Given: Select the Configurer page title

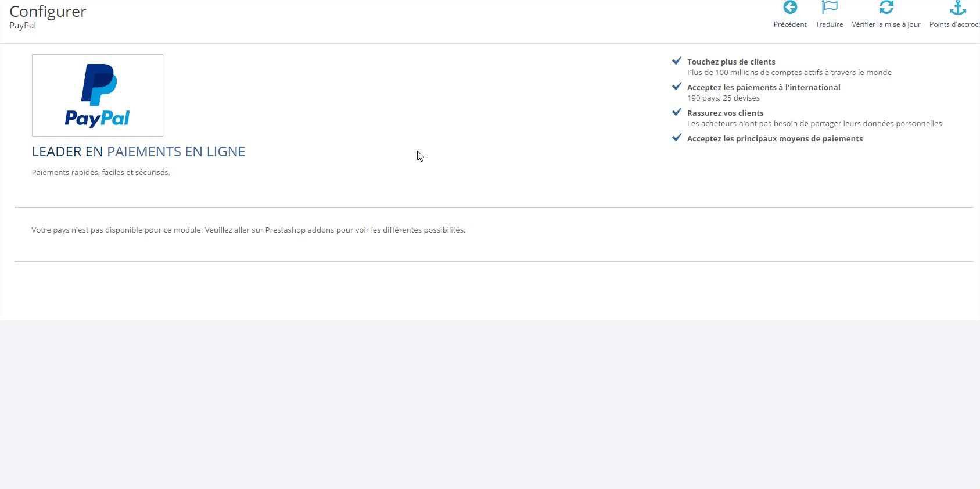Looking at the screenshot, I should pos(48,12).
